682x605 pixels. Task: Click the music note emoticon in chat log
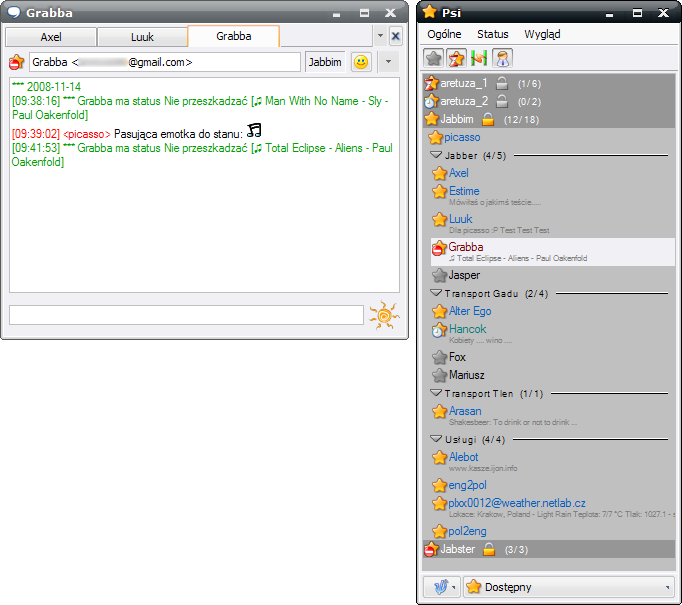pyautogui.click(x=254, y=130)
